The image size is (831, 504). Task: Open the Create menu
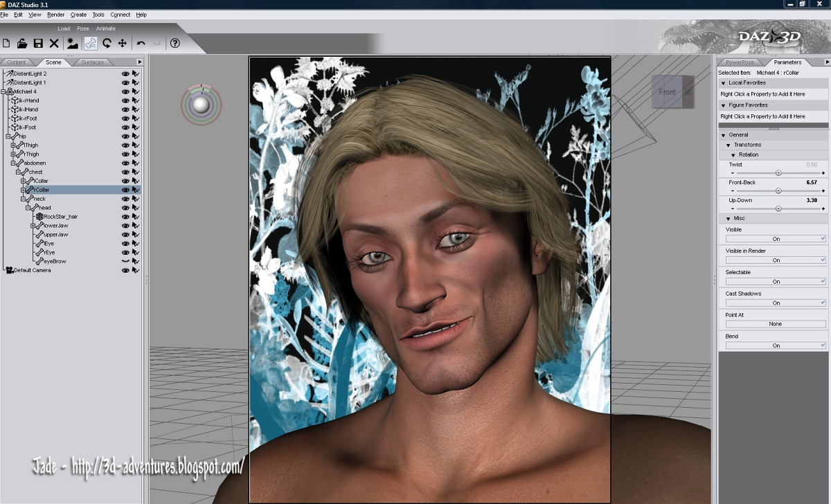tap(78, 15)
